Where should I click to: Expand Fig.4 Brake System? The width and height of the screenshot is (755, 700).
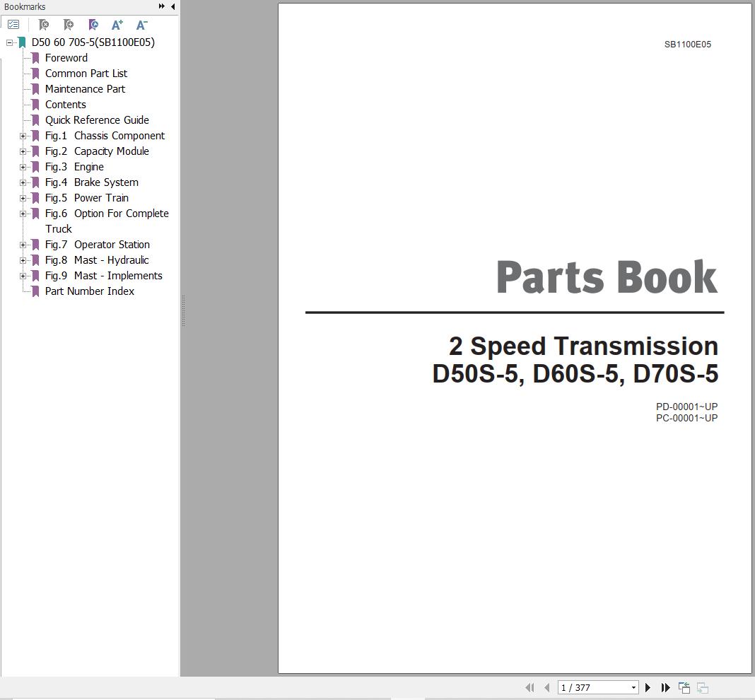click(23, 182)
